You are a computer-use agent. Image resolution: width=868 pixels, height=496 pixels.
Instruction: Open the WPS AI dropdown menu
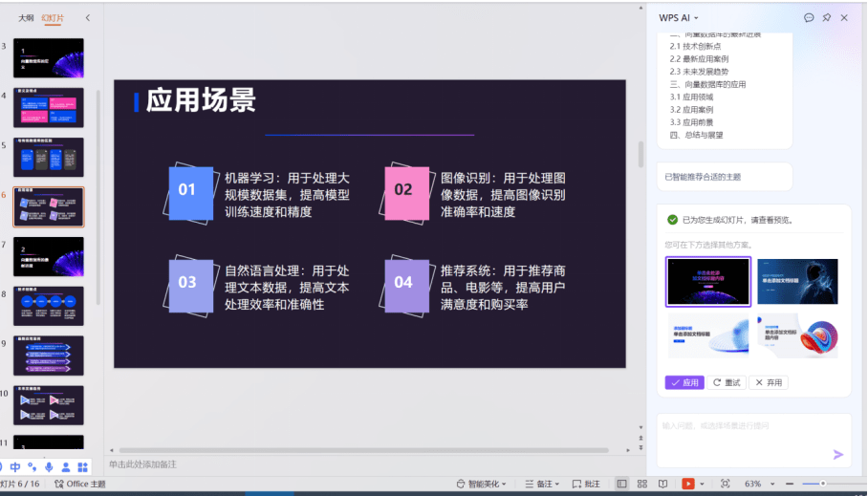tap(679, 18)
